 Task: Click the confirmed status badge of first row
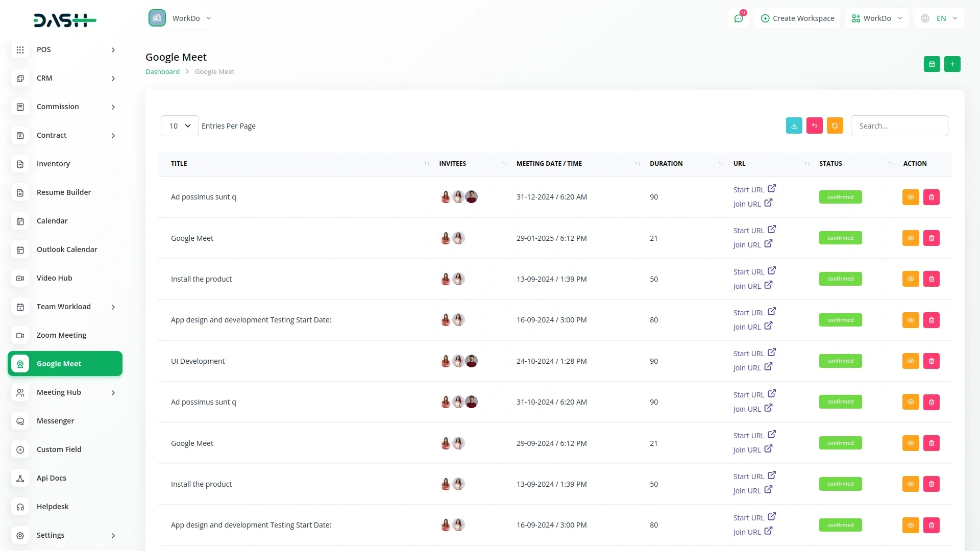840,197
